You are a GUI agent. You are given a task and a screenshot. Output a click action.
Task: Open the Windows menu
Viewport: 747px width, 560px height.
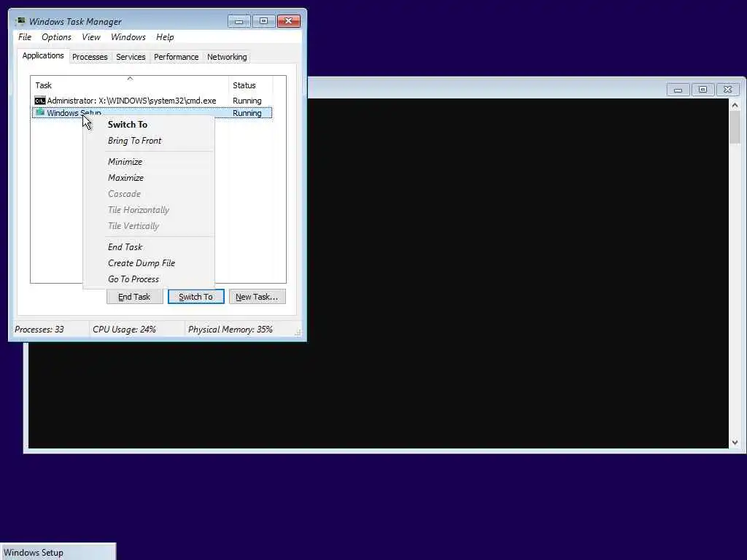128,37
